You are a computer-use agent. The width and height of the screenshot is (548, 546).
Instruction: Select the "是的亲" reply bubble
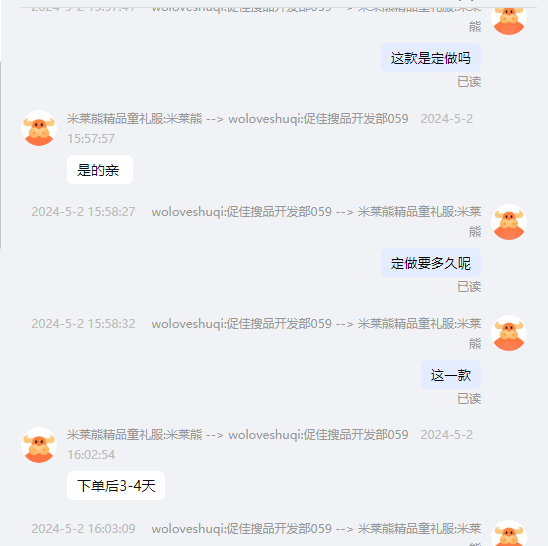[100, 170]
